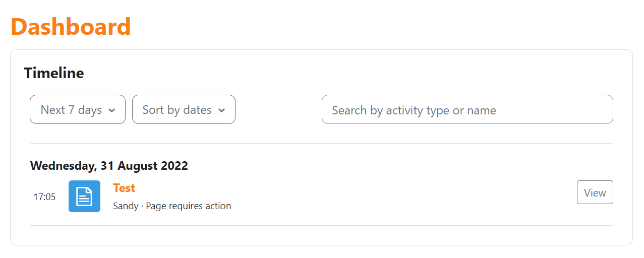Click the View button for Test

[595, 192]
